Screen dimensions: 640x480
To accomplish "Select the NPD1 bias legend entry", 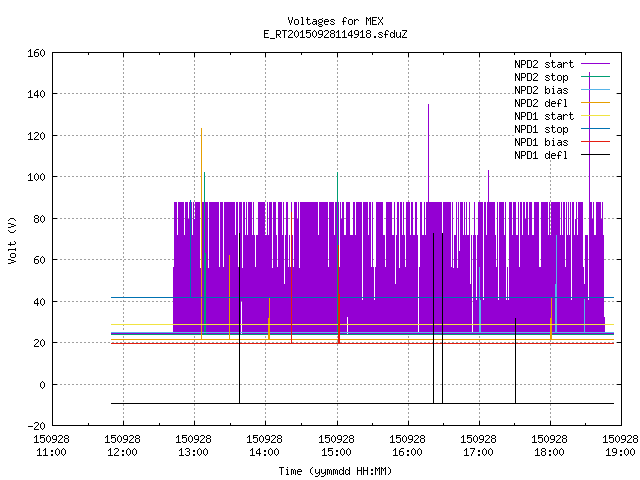I will pos(562,142).
